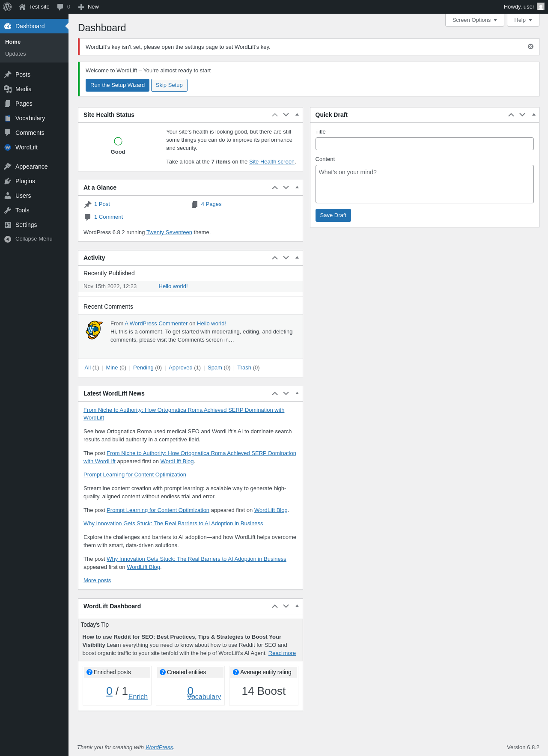548x756 pixels.
Task: Click Run the Setup Wizard button
Action: point(117,85)
